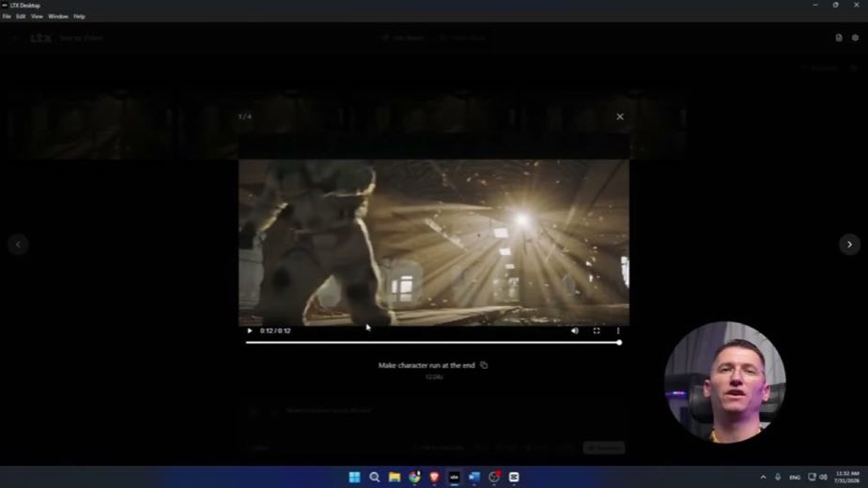Image resolution: width=868 pixels, height=488 pixels.
Task: Open the blue Word-style app on the taskbar
Action: point(473,477)
